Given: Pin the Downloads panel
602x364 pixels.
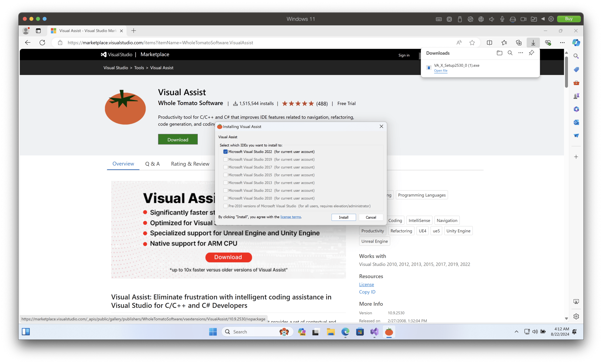Looking at the screenshot, I should [x=531, y=53].
